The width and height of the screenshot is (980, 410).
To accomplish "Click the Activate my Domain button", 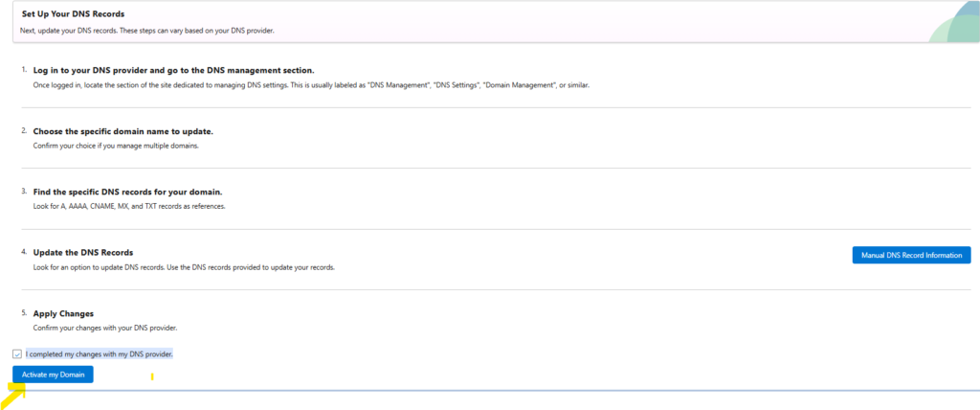I will pos(53,375).
